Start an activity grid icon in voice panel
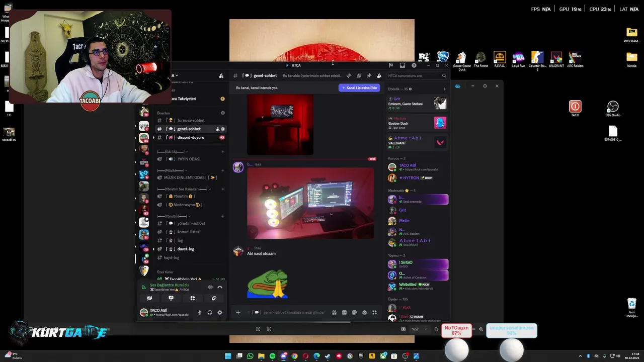The image size is (644, 362). pyautogui.click(x=193, y=298)
